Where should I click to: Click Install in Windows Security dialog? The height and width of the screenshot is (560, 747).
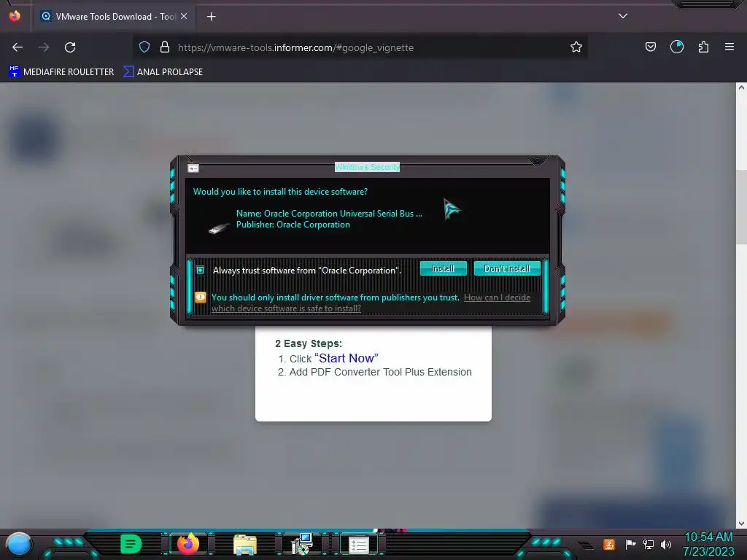point(443,268)
